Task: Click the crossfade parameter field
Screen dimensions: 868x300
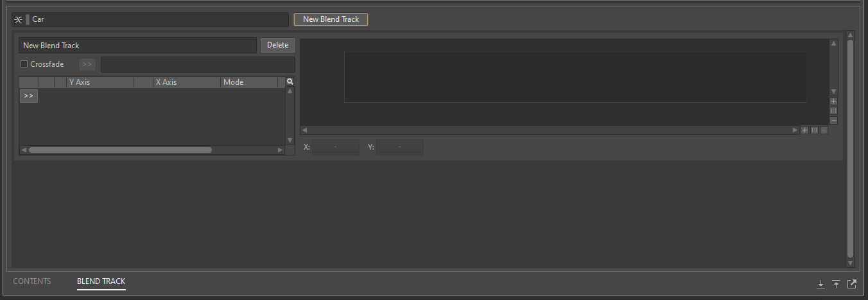Action: (x=198, y=64)
